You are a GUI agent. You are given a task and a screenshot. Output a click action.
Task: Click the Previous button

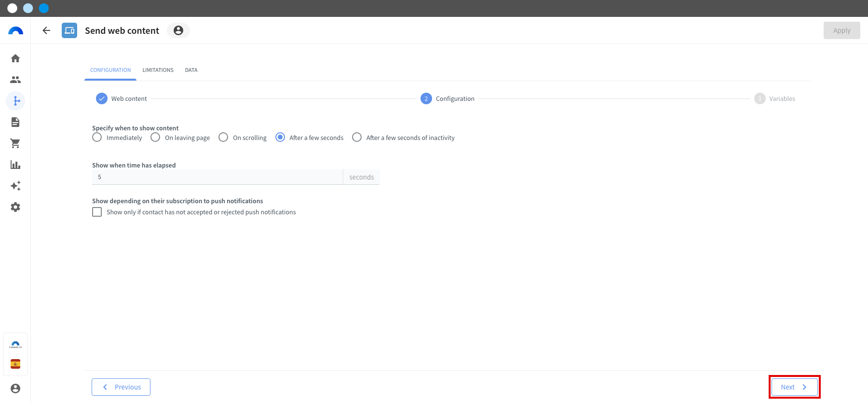point(121,387)
